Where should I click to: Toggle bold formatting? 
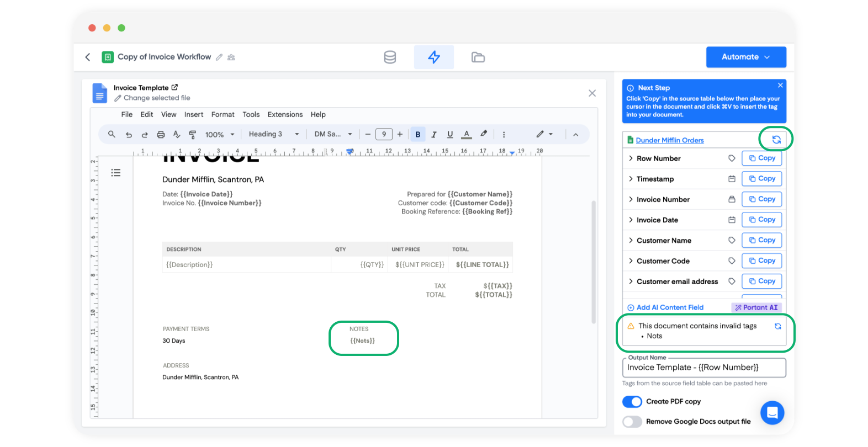click(x=417, y=135)
